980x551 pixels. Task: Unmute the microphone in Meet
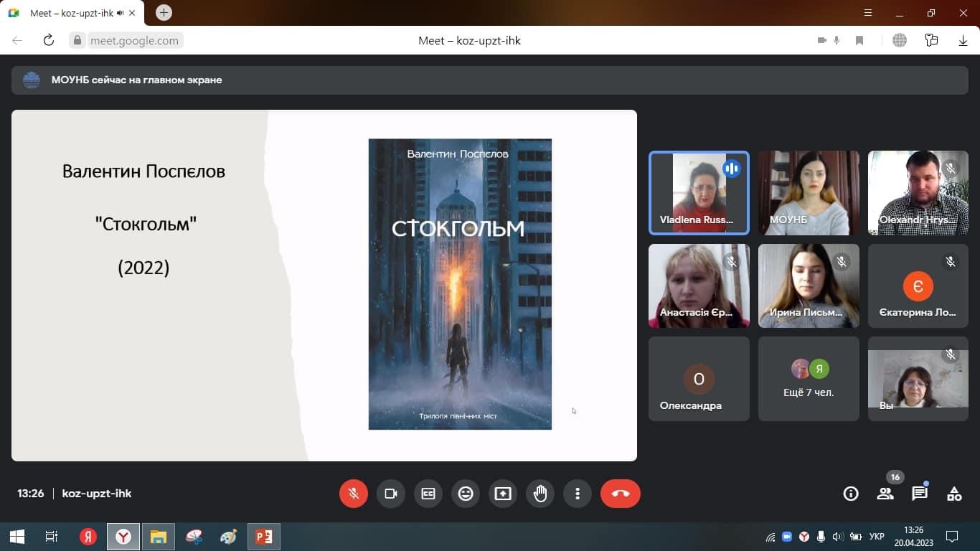click(353, 494)
